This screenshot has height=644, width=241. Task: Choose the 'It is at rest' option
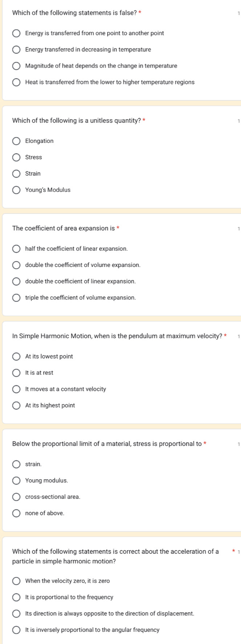tap(17, 373)
